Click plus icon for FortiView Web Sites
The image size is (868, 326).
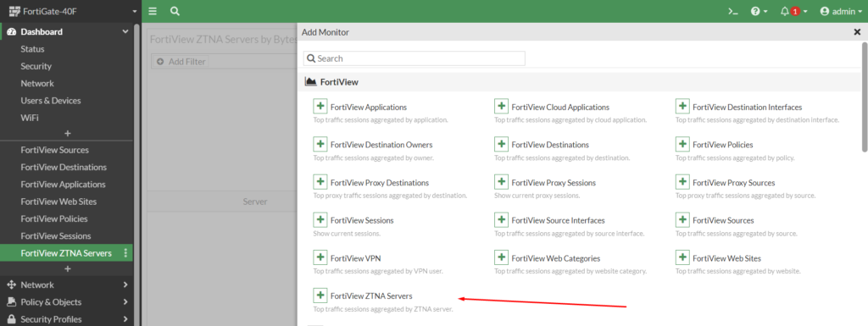click(682, 257)
